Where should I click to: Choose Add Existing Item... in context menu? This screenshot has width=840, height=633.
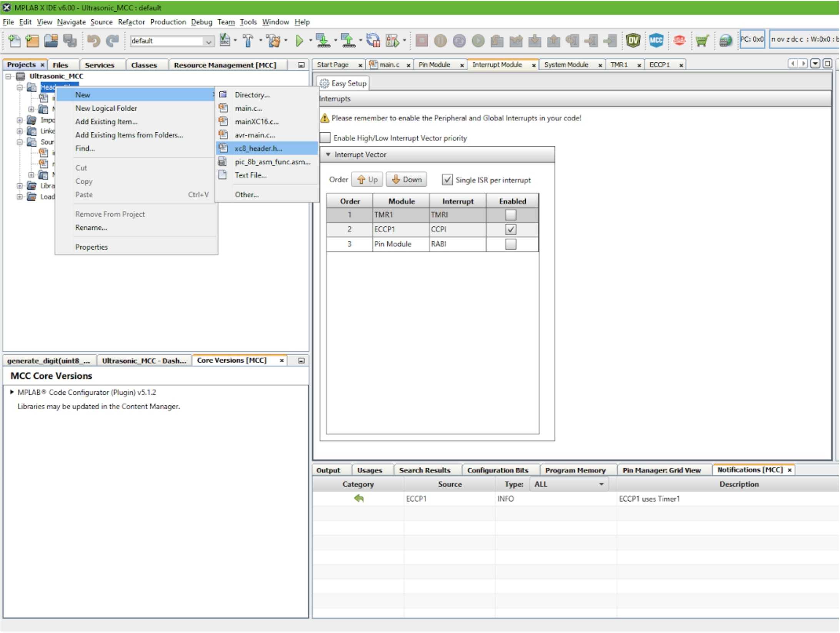coord(106,122)
